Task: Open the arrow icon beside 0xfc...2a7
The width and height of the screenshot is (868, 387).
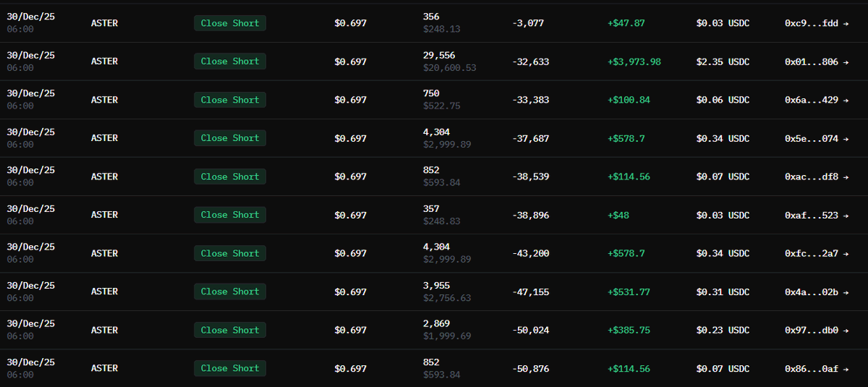Action: point(846,253)
